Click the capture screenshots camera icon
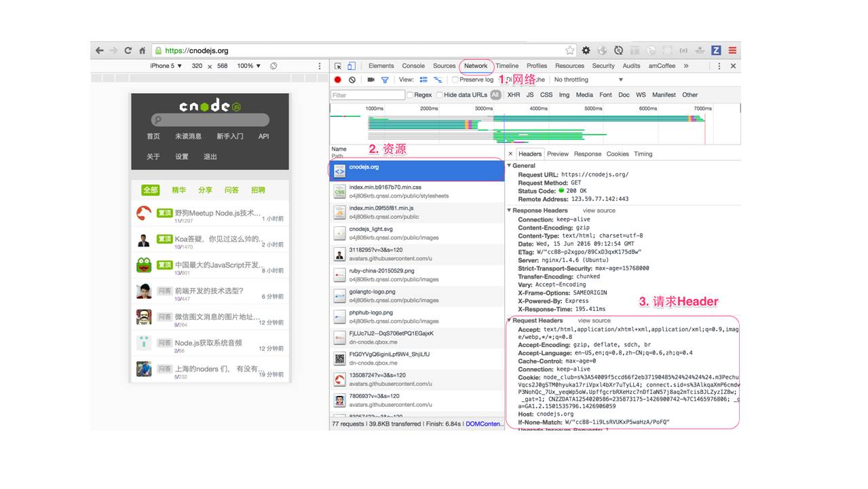This screenshot has width=868, height=489. (x=371, y=80)
